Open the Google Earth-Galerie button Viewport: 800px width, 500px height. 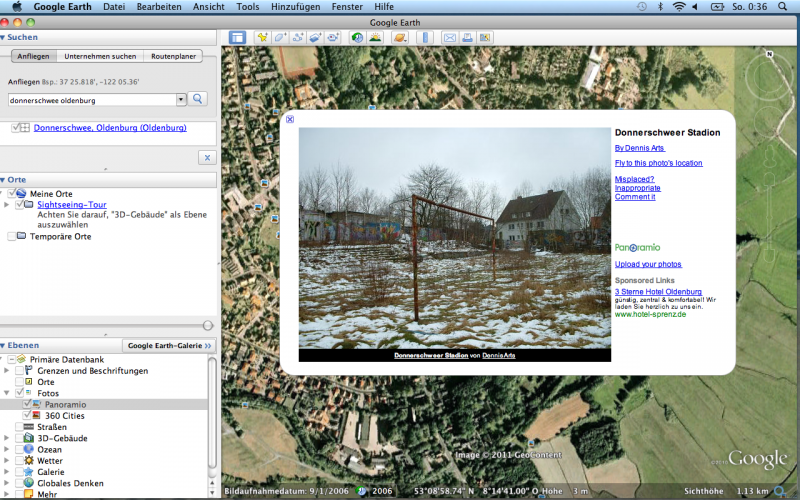click(x=170, y=345)
